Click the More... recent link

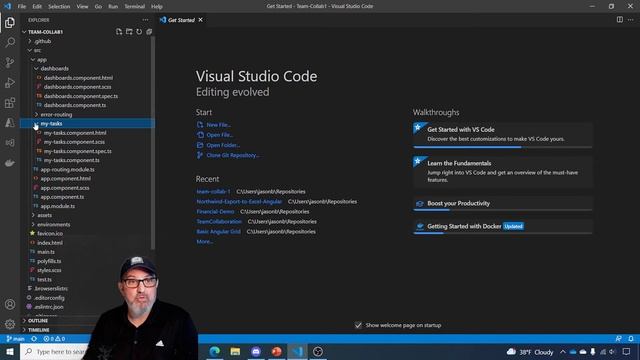coord(204,242)
